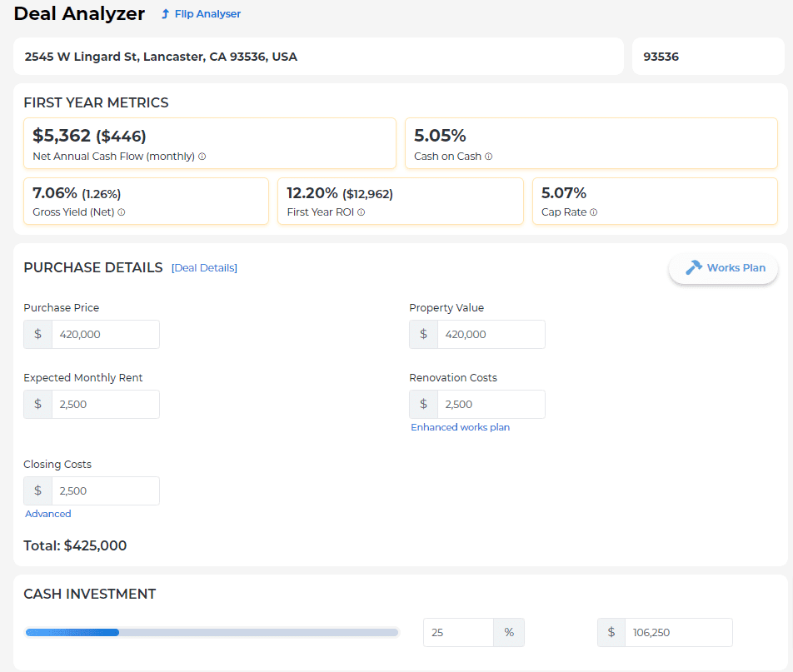Adjust the Cash Investment slider
The height and width of the screenshot is (672, 793).
point(212,632)
